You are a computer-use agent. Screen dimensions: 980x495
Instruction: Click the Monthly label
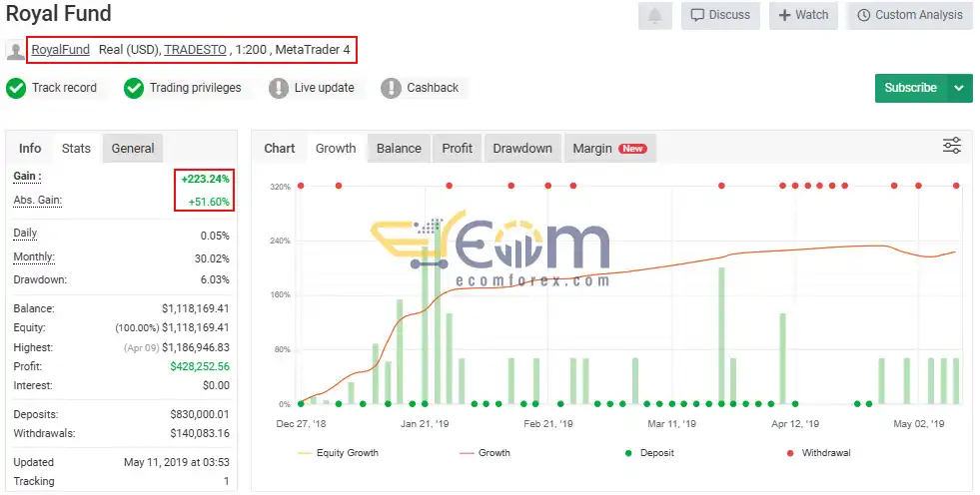34,257
